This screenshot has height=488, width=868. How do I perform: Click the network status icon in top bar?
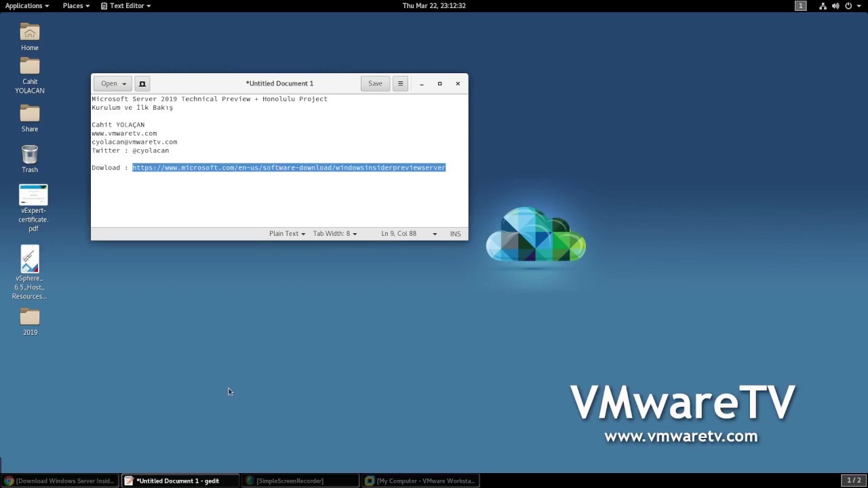pos(823,5)
